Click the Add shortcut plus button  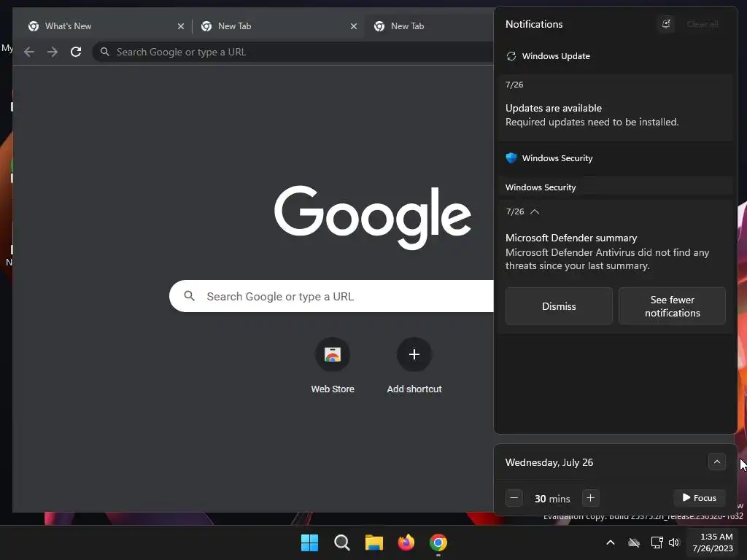[x=414, y=355]
